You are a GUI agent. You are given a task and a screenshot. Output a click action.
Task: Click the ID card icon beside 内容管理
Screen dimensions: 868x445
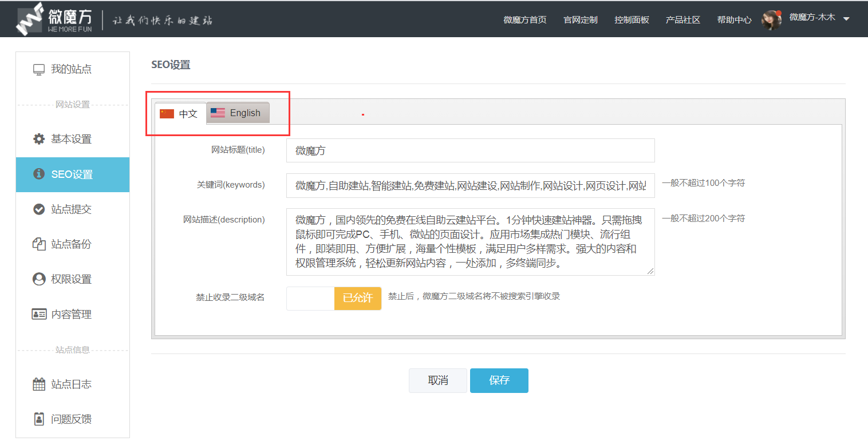tap(39, 314)
